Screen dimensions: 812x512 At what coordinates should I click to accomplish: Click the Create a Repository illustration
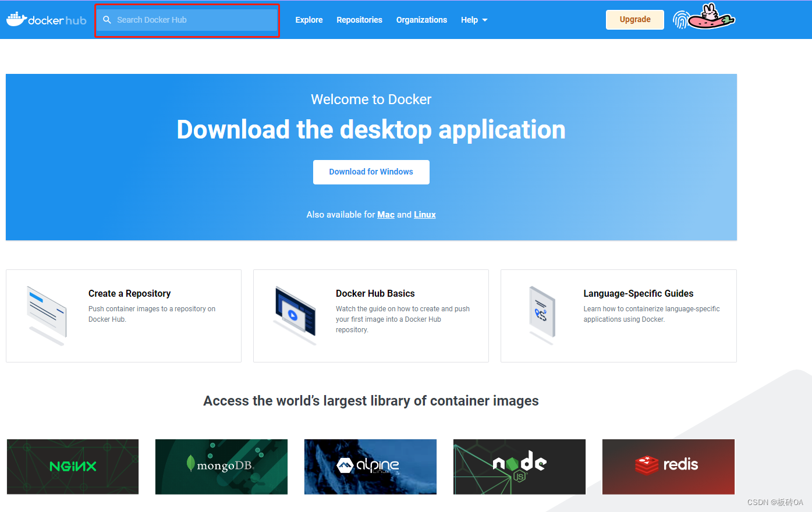click(47, 316)
